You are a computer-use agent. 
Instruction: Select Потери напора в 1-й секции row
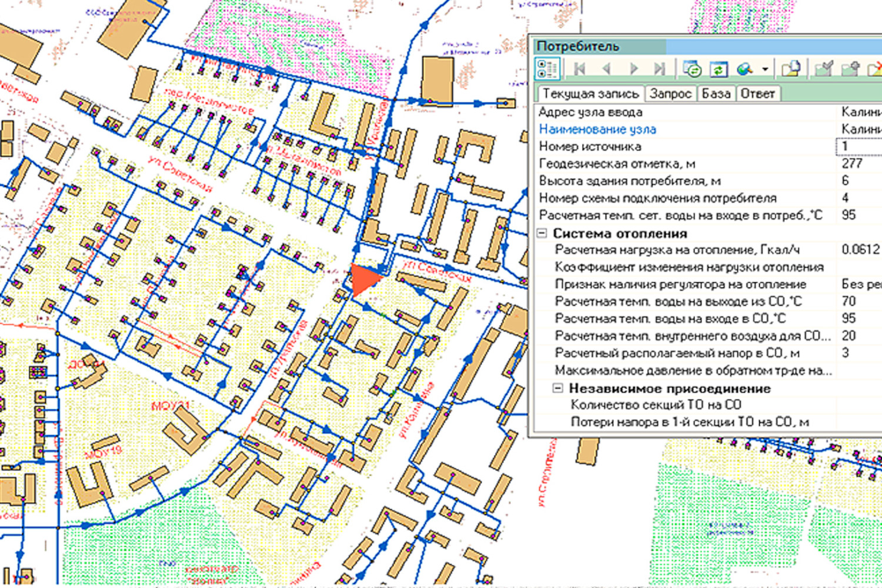[x=708, y=422]
